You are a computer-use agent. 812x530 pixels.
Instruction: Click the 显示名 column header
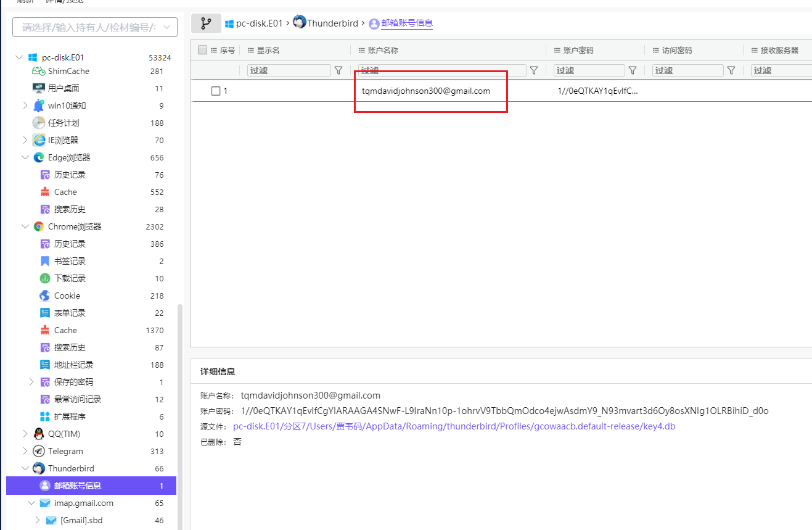click(x=268, y=50)
